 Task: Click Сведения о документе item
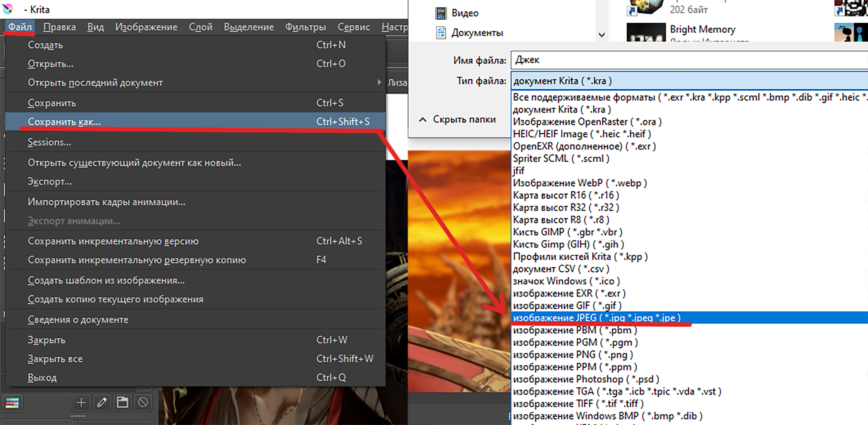[x=78, y=320]
